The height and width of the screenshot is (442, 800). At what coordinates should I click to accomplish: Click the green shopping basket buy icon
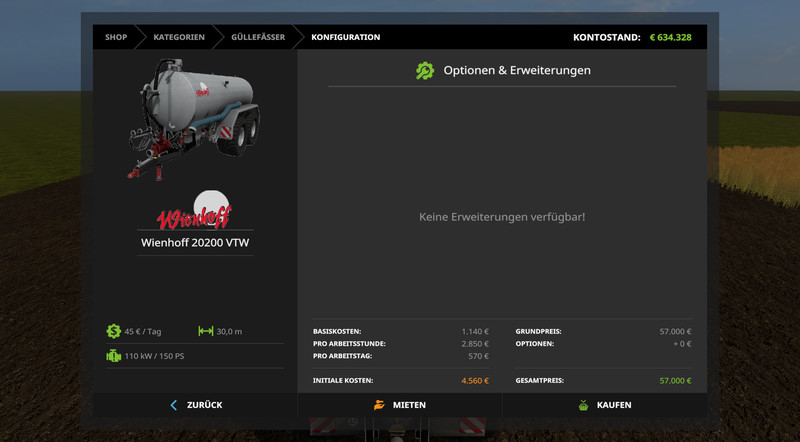tap(583, 405)
